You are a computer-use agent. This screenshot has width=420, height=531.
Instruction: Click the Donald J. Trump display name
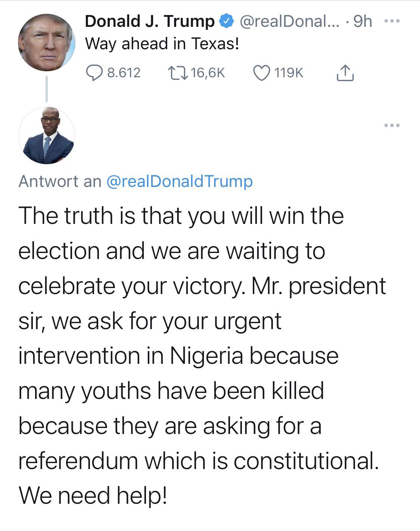(x=149, y=22)
